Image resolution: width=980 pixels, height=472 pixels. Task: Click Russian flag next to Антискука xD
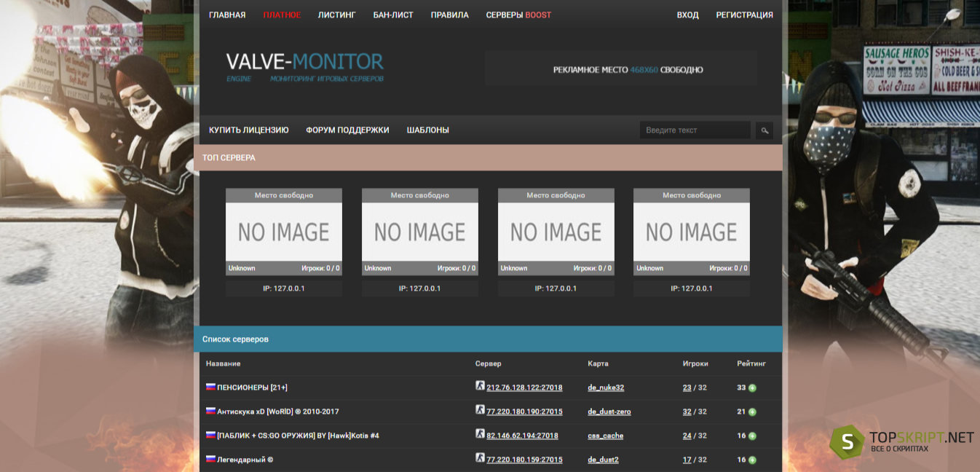[x=210, y=412]
